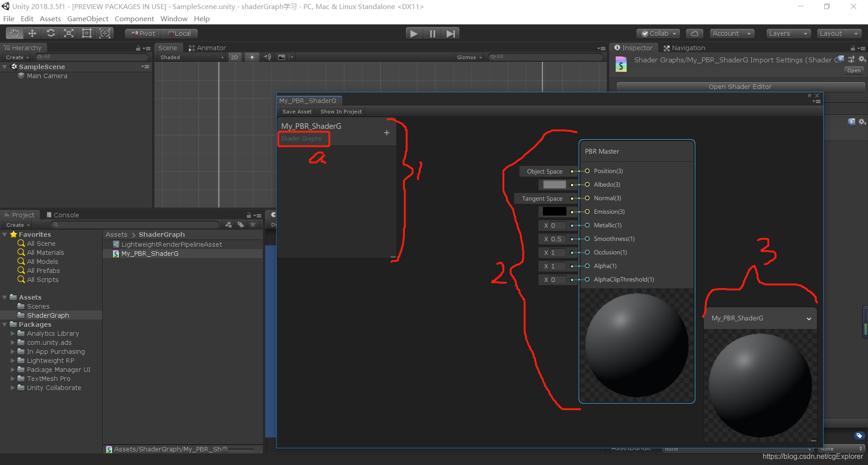
Task: Expand the Lightweight RP package
Action: (13, 361)
